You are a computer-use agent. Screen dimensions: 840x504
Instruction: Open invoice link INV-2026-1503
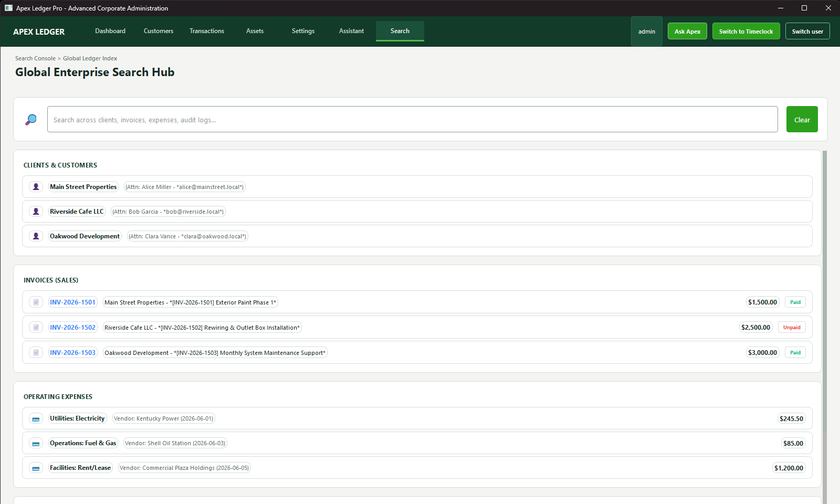pos(73,353)
